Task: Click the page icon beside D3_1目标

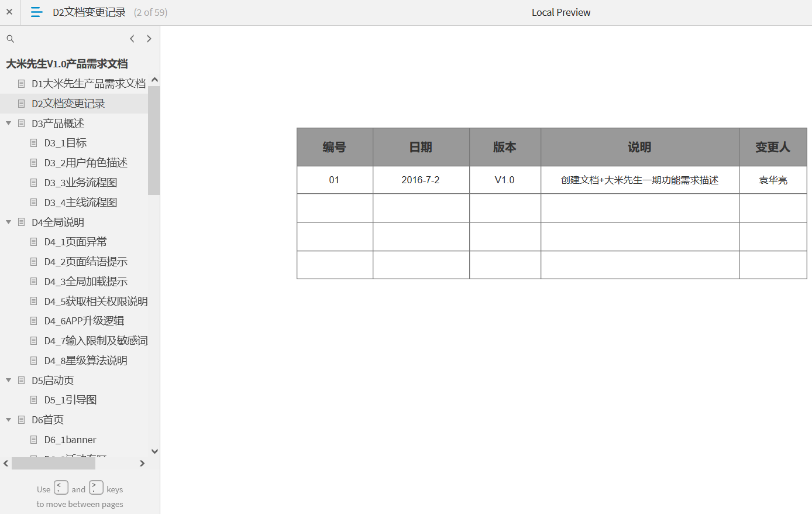Action: [x=34, y=143]
